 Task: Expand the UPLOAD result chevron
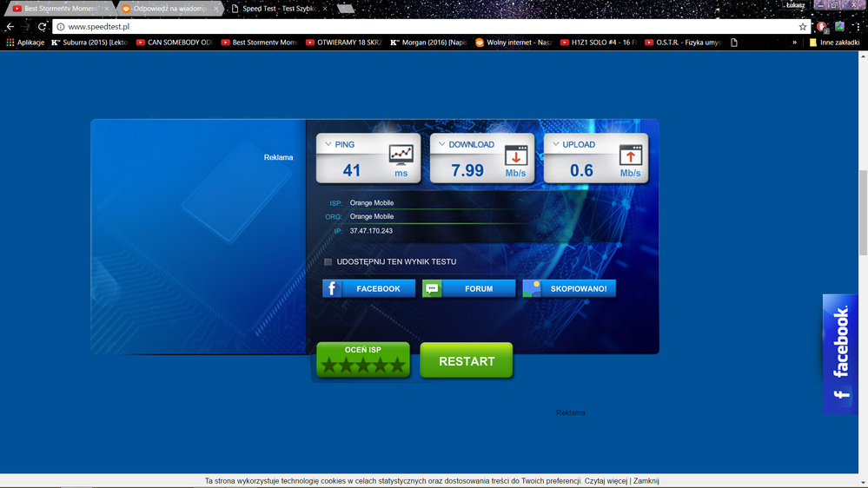click(556, 144)
